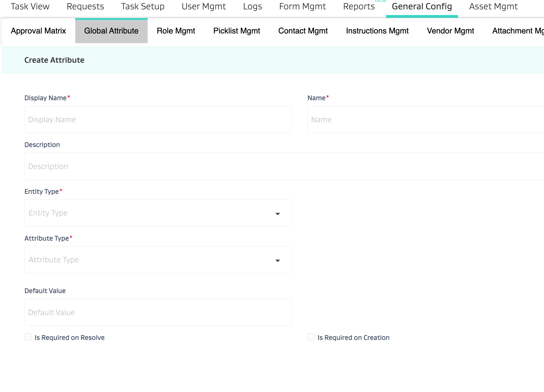
Task: Navigate to Asset Mgmt
Action: (493, 6)
